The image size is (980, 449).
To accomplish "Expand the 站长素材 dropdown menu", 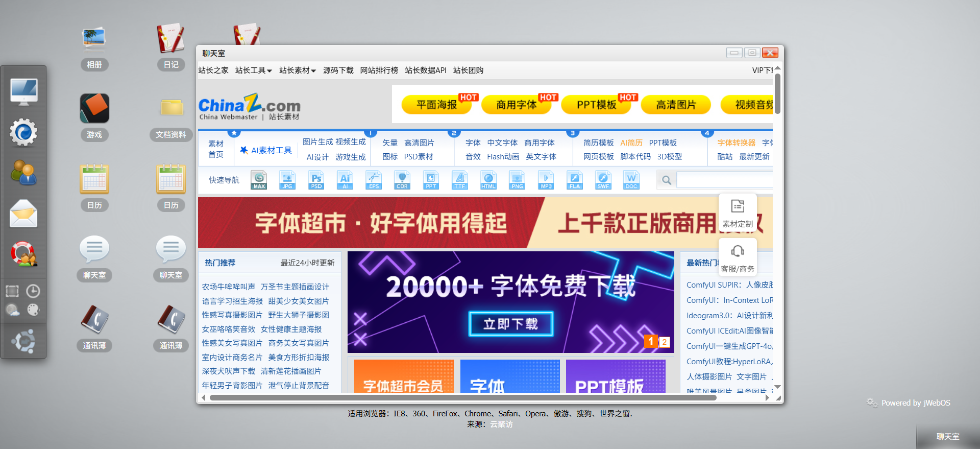I will coord(297,70).
